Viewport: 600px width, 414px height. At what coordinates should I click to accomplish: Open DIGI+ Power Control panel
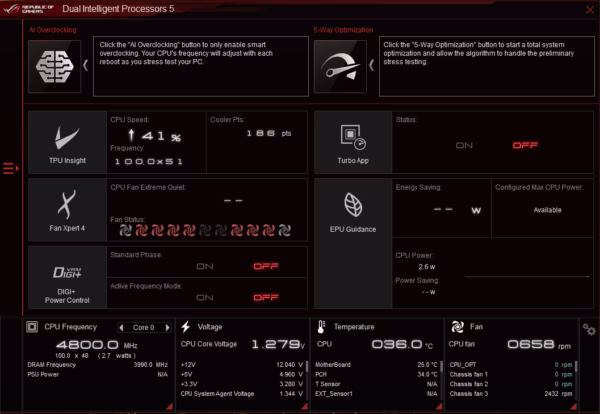pos(67,277)
